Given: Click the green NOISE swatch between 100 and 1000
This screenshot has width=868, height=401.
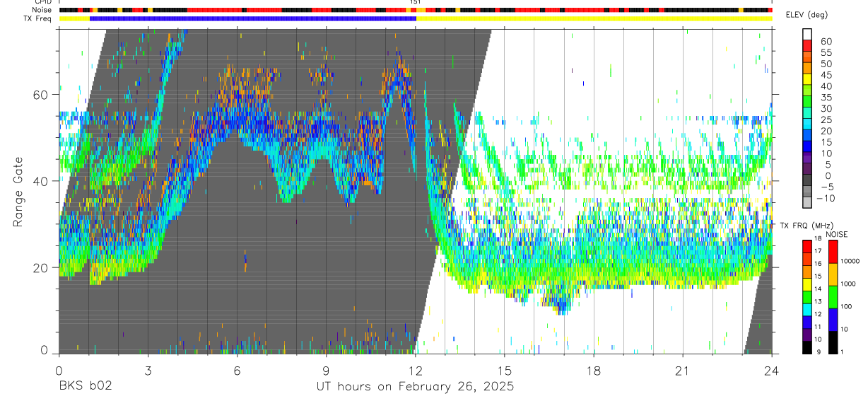Looking at the screenshot, I should [x=833, y=296].
